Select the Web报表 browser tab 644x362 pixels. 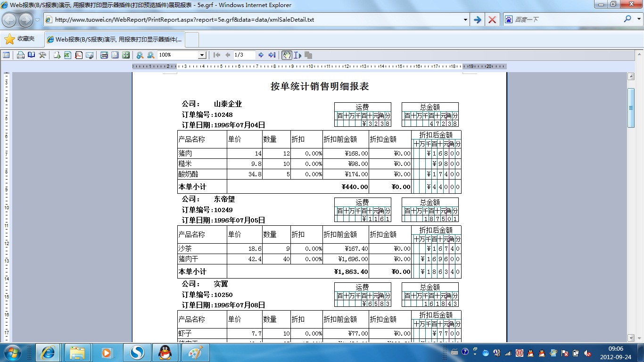(115, 40)
